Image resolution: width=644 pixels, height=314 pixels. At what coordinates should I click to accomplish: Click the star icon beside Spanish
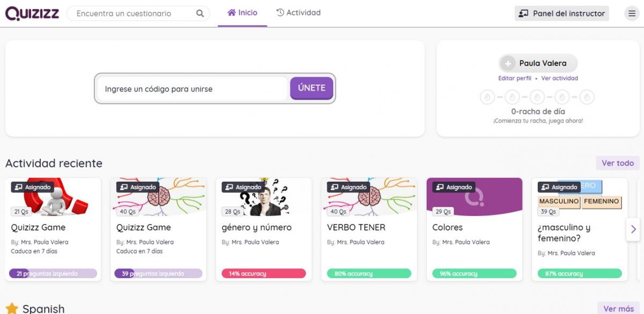pyautogui.click(x=12, y=309)
